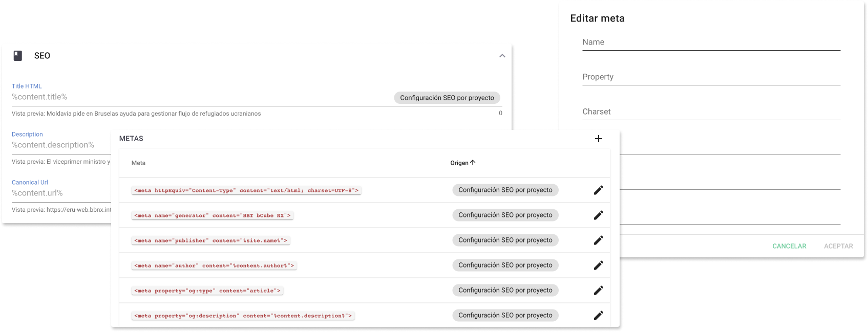Click the SEO book icon
The image size is (868, 332).
[18, 56]
